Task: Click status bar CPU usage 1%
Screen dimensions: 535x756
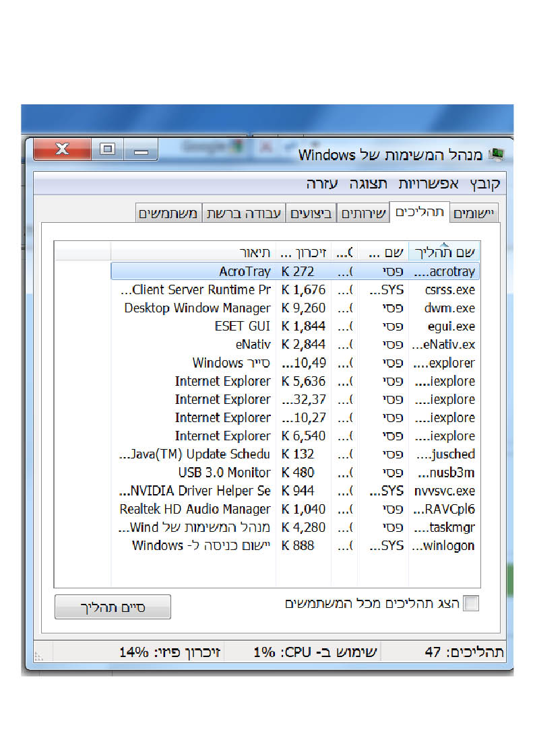Action: [x=315, y=652]
